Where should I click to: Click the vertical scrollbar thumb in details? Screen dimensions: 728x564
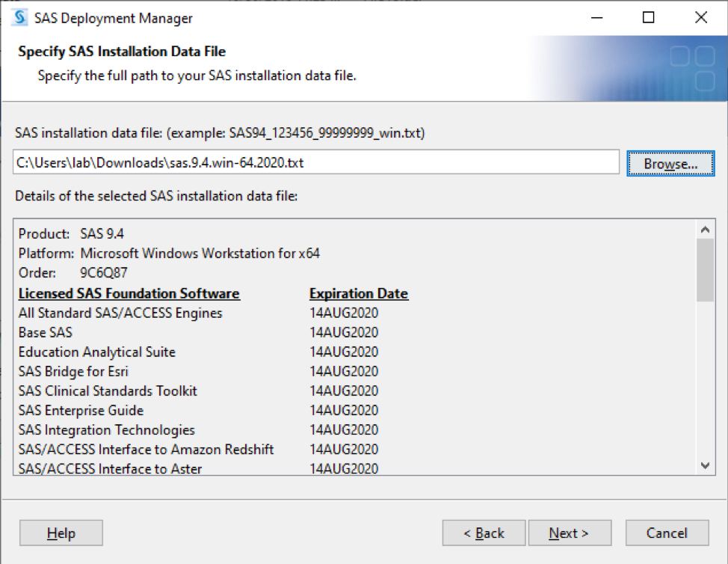point(705,270)
